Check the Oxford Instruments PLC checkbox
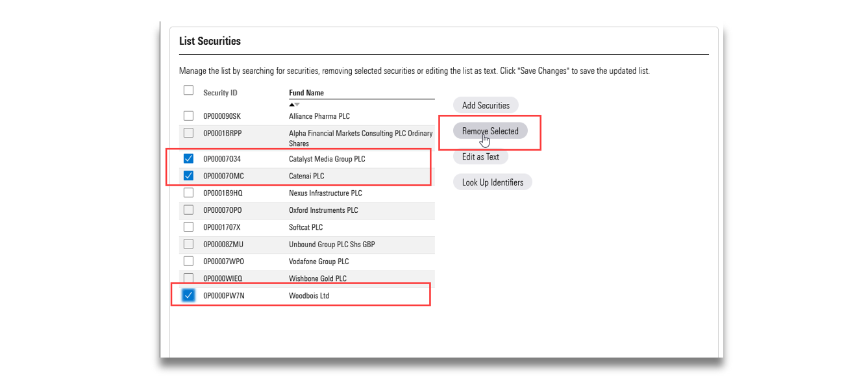This screenshot has height=390, width=868. tap(188, 210)
